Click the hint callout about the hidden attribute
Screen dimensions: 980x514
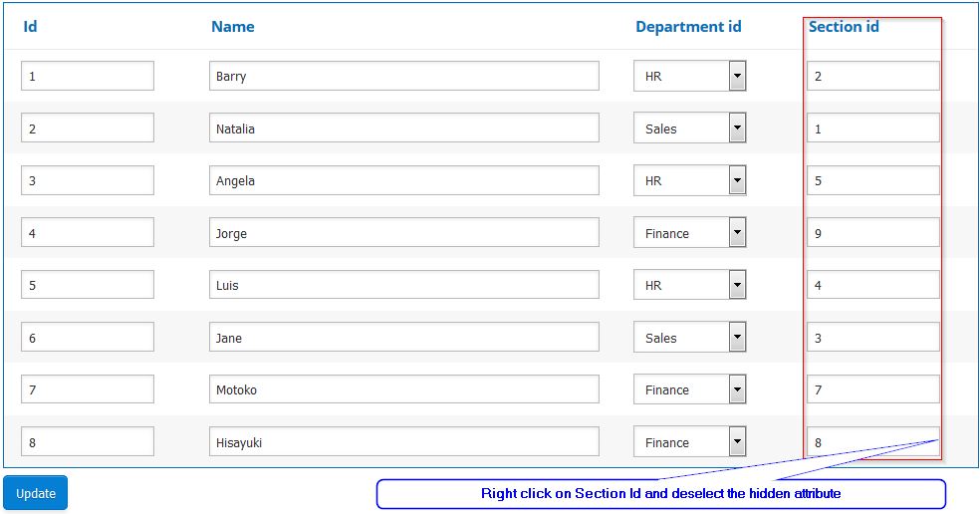click(x=660, y=494)
